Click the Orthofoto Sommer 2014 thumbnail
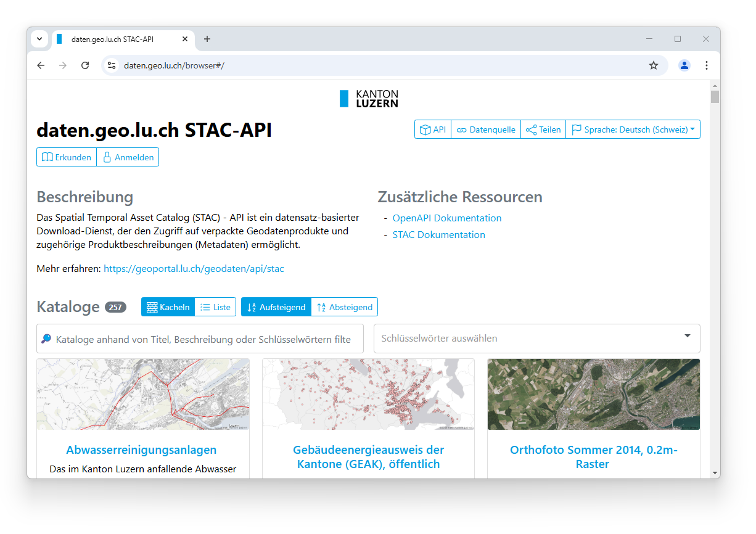The width and height of the screenshot is (756, 534). 593,394
